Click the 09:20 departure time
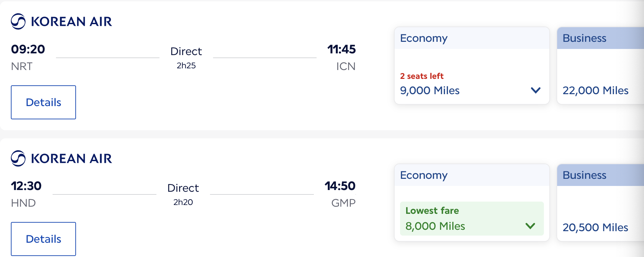Viewport: 644px width, 257px height. 28,49
